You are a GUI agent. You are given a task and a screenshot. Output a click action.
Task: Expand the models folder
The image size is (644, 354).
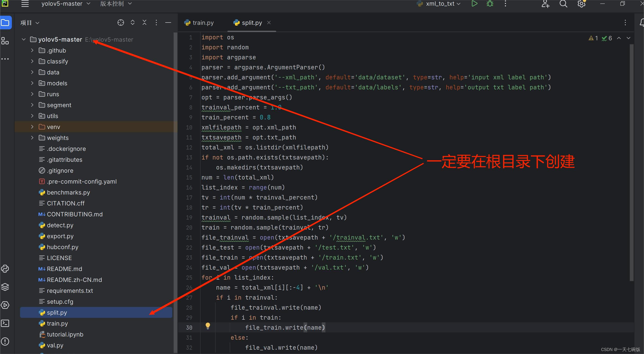[x=32, y=83]
